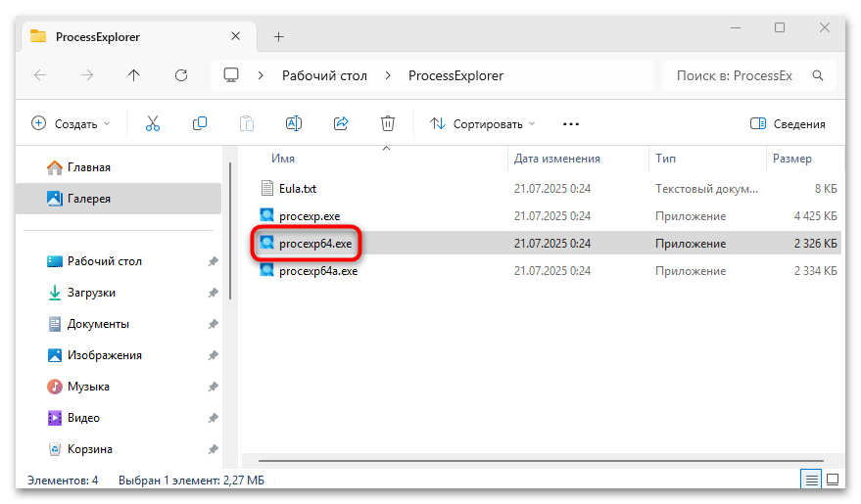Expand chevron after the monitor icon
Viewport: 861px width, 504px height.
[x=261, y=75]
